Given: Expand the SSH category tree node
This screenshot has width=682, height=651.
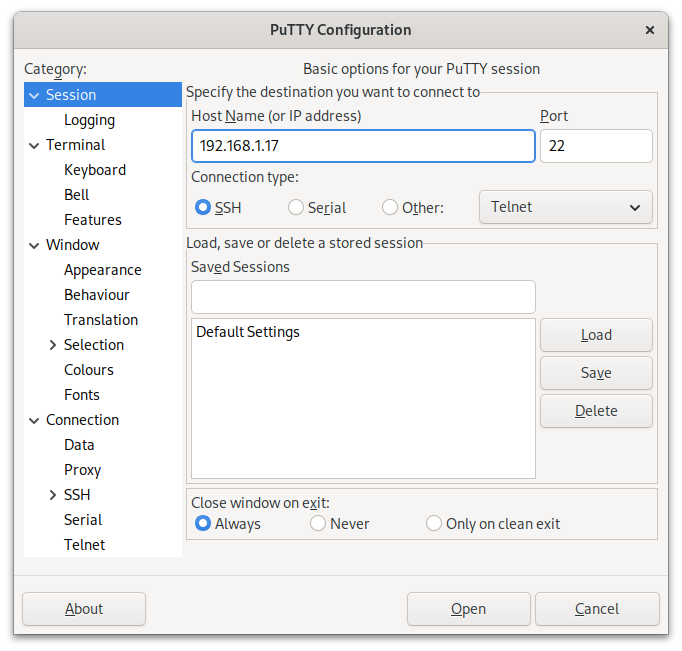Looking at the screenshot, I should pyautogui.click(x=53, y=495).
